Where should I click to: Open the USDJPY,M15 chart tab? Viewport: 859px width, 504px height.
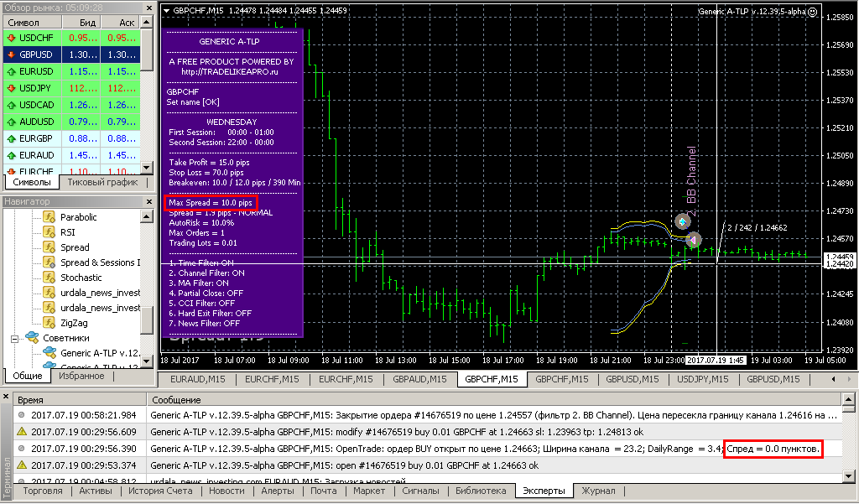[702, 379]
